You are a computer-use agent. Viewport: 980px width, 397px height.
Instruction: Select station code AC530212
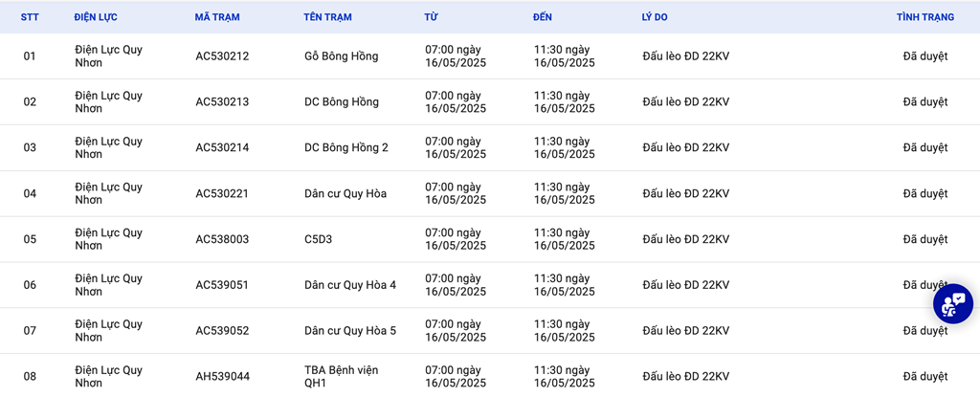[x=222, y=56]
